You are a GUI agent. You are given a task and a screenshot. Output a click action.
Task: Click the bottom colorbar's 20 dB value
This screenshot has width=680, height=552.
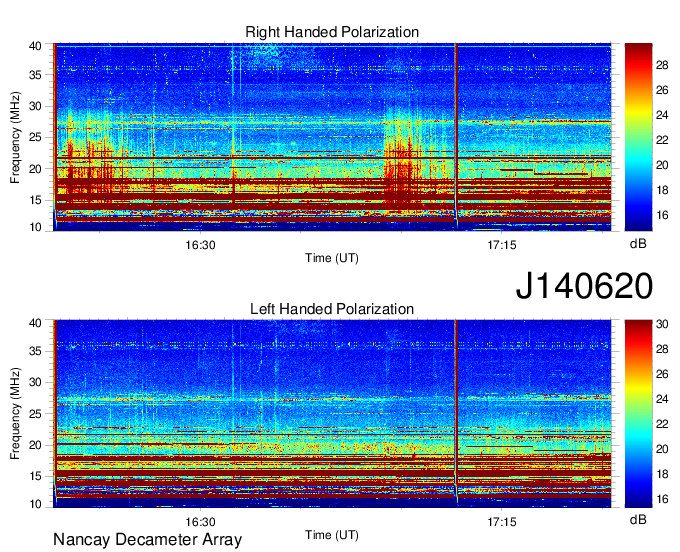662,449
